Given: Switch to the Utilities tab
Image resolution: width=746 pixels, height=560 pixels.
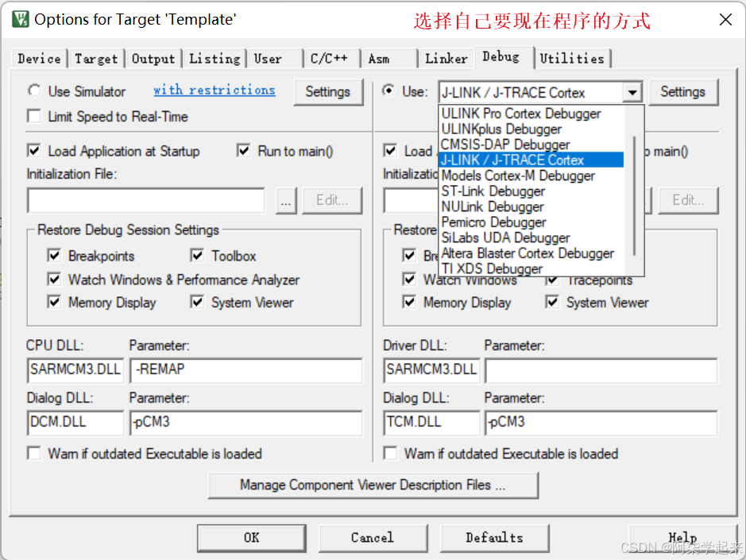Looking at the screenshot, I should coord(573,58).
